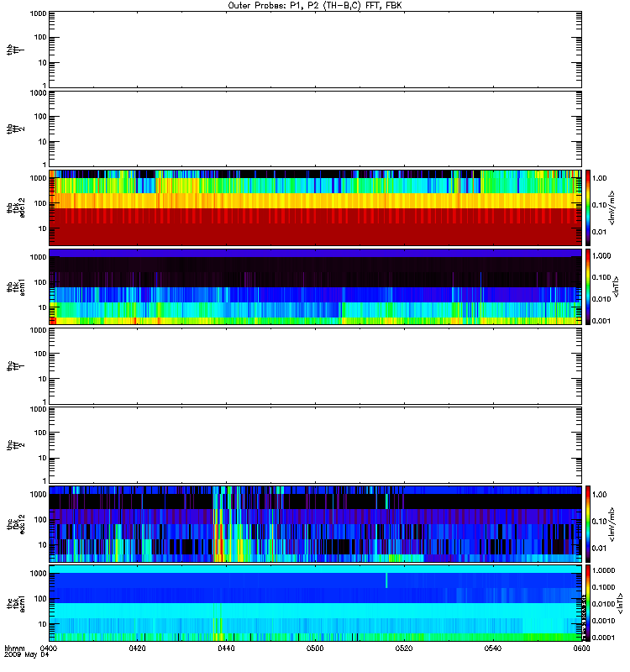Click the '2009 May 04' date label

[27, 654]
